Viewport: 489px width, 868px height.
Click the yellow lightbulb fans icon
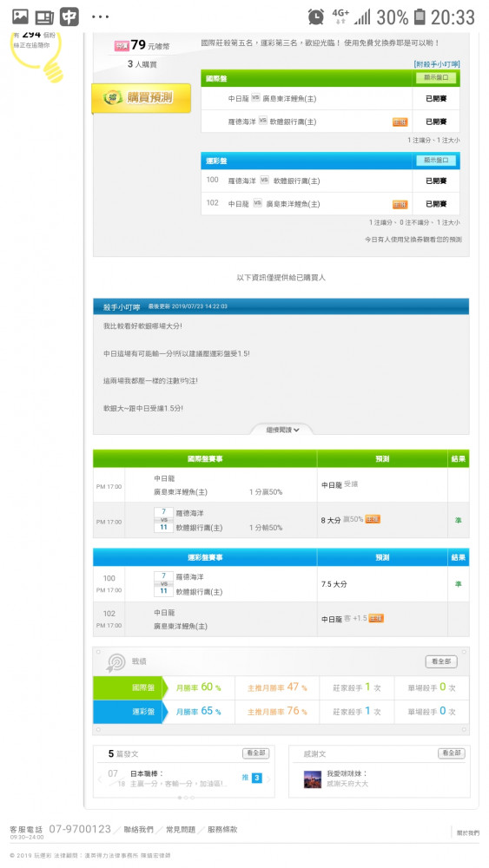coord(54,71)
